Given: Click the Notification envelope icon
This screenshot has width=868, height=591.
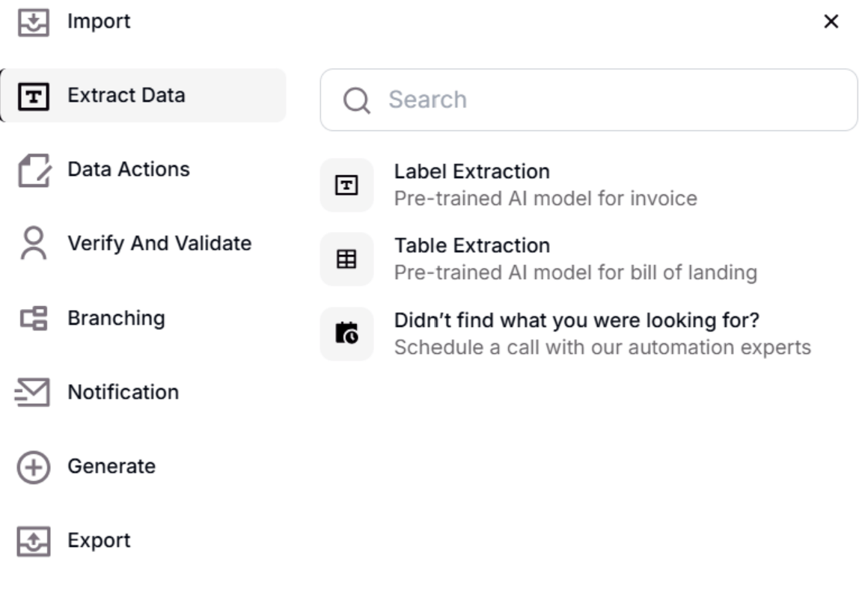Looking at the screenshot, I should (x=33, y=393).
